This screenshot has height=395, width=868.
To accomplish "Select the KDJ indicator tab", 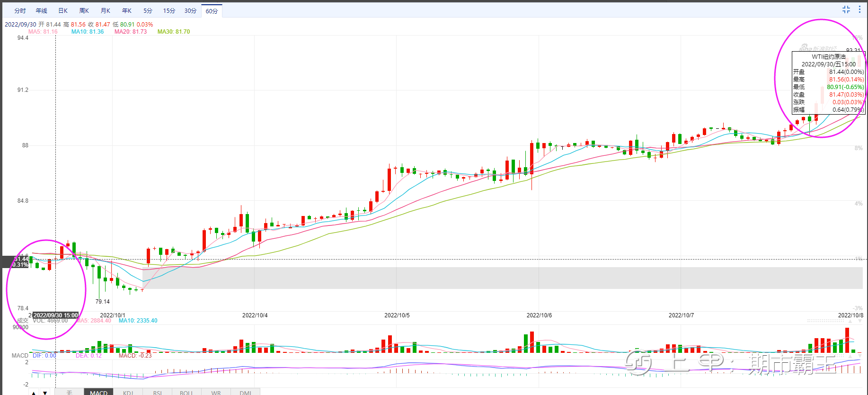I will tap(128, 392).
